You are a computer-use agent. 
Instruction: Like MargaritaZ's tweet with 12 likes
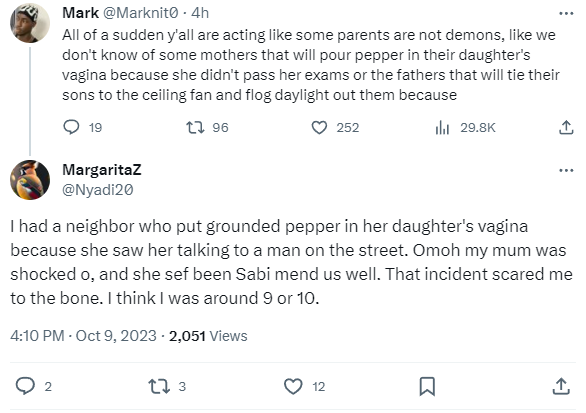pyautogui.click(x=293, y=386)
